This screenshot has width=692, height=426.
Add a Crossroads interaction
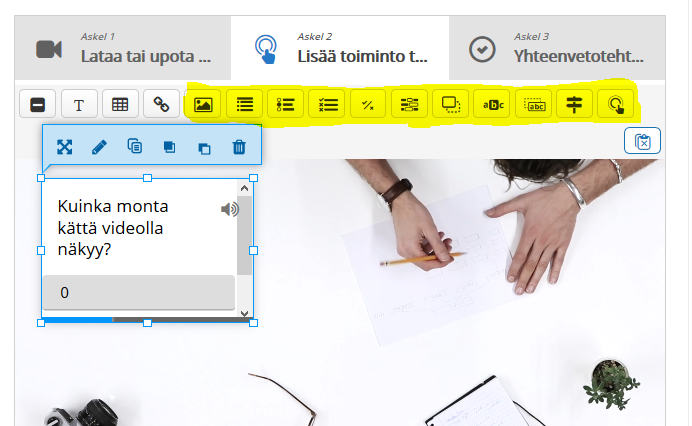[573, 104]
